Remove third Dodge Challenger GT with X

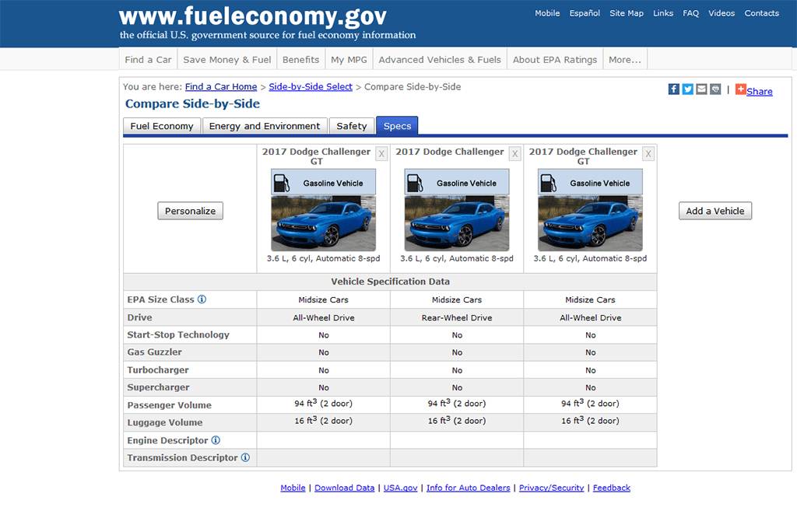point(648,153)
